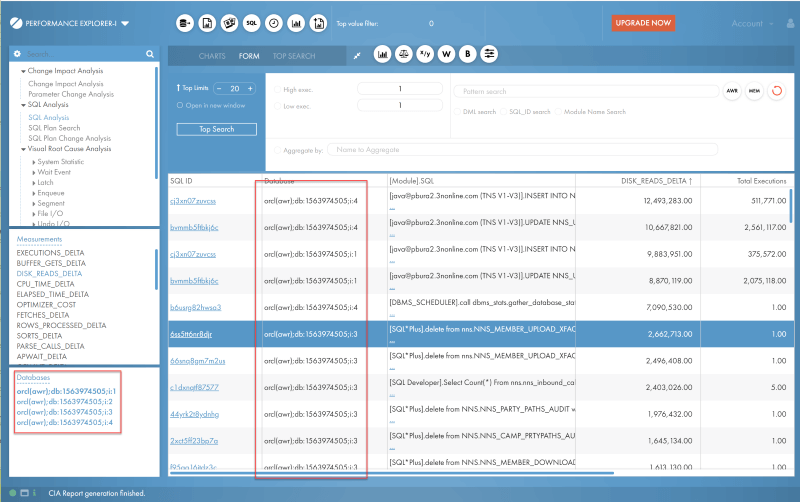The width and height of the screenshot is (800, 502).
Task: Select the High exec. radio button
Action: (276, 89)
